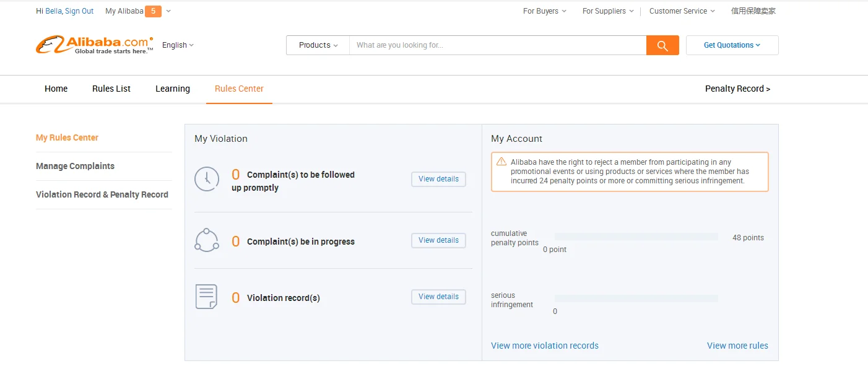Expand the Get Quotations dropdown
The height and width of the screenshot is (379, 868).
click(x=732, y=45)
